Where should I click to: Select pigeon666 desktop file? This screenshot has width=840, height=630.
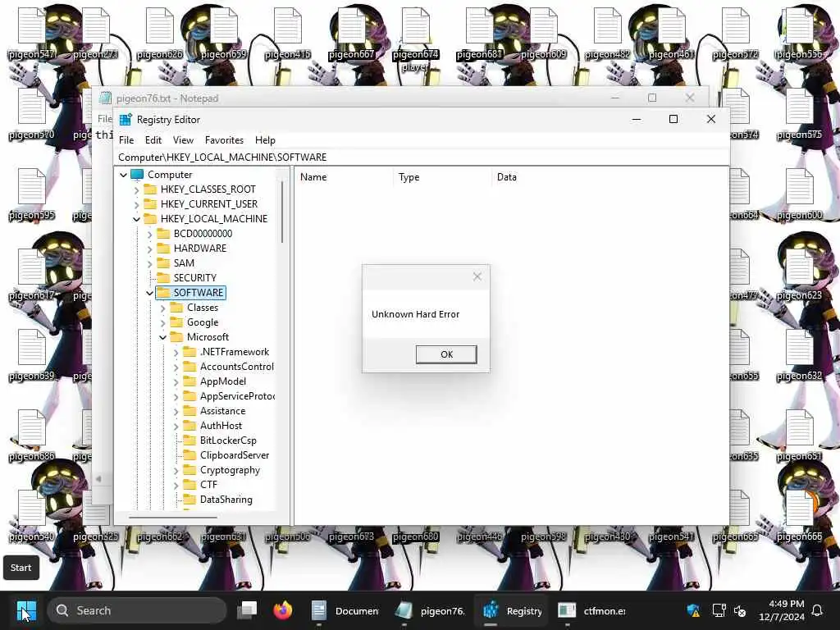[799, 515]
